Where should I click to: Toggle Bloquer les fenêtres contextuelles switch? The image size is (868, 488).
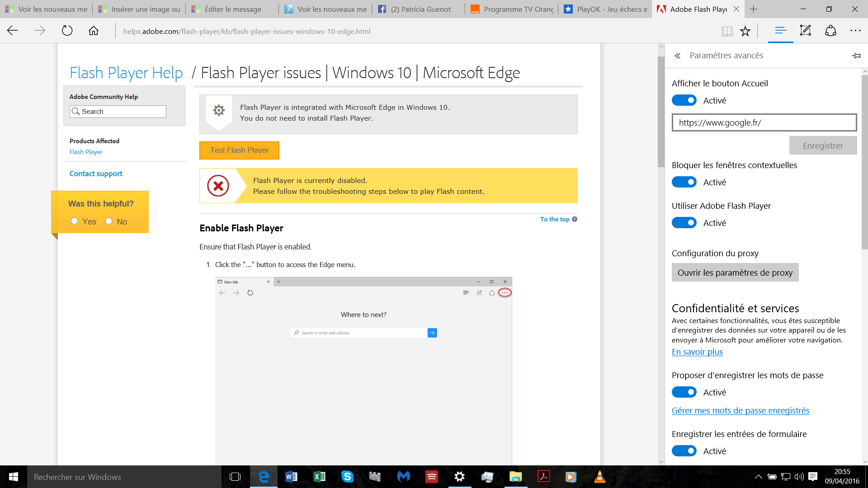[684, 182]
